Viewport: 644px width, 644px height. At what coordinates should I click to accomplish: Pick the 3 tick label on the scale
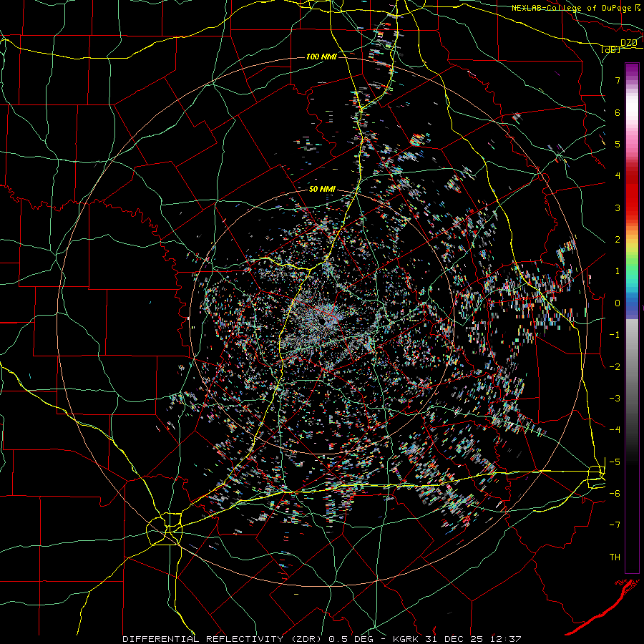click(x=618, y=208)
